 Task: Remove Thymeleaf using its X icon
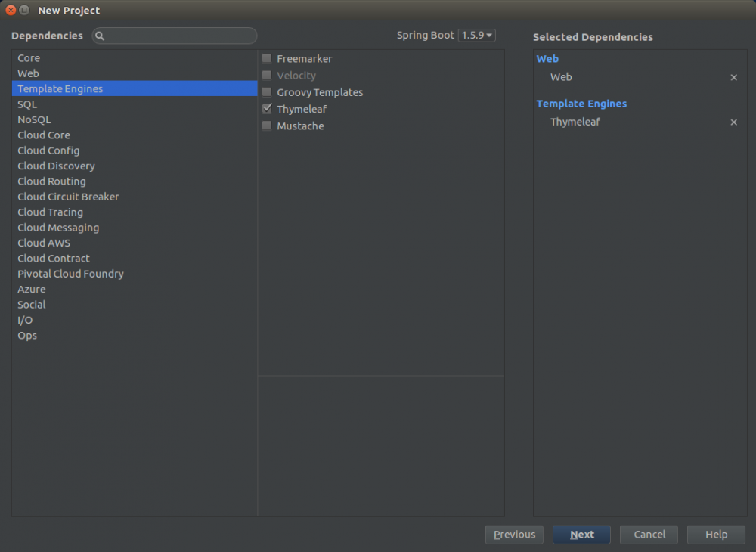coord(733,122)
